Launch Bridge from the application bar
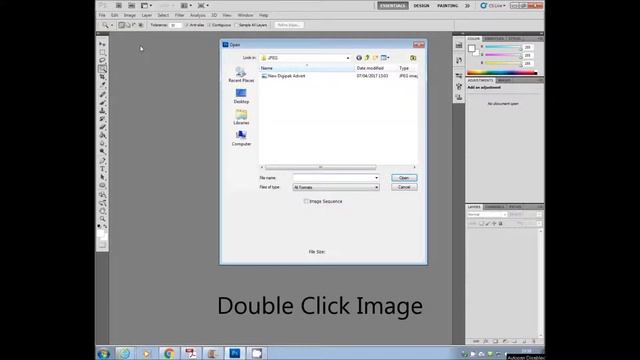Image resolution: width=640 pixels, height=360 pixels. 119,5
